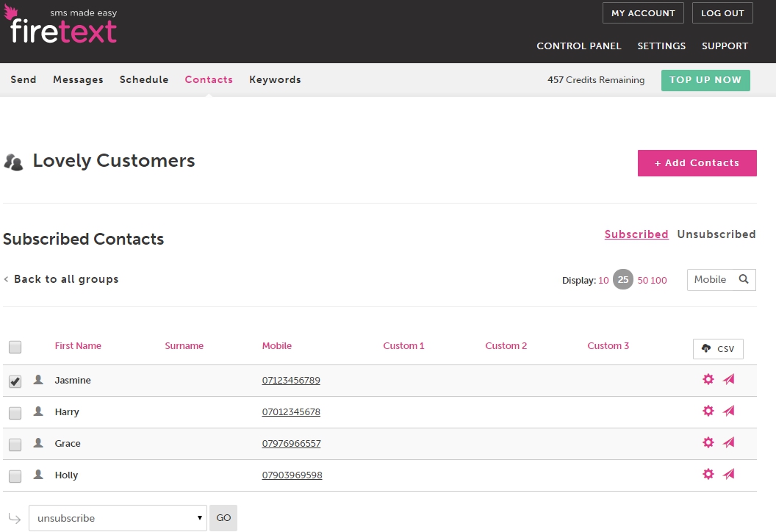Send message to Harry via paper plane icon
Viewport: 776px width, 532px height.
pyautogui.click(x=728, y=411)
